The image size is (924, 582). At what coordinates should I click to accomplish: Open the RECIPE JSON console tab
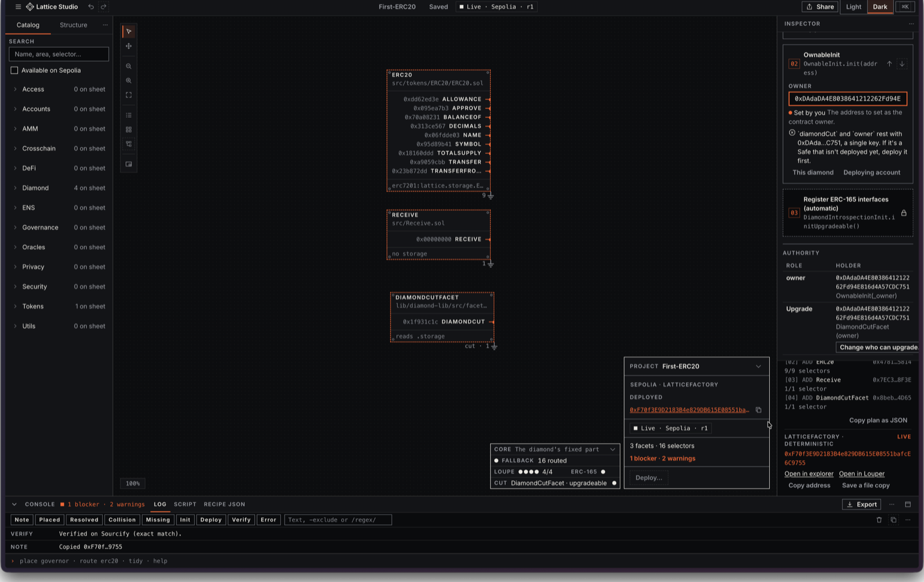(x=225, y=505)
